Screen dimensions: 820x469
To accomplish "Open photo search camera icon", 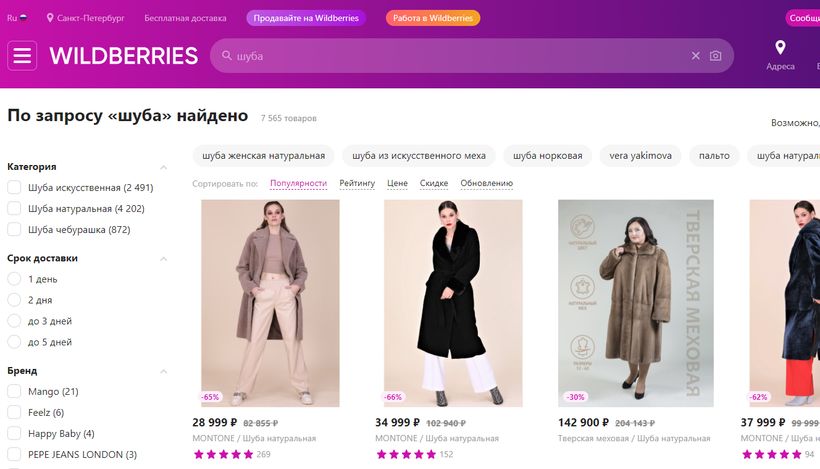I will pos(716,56).
